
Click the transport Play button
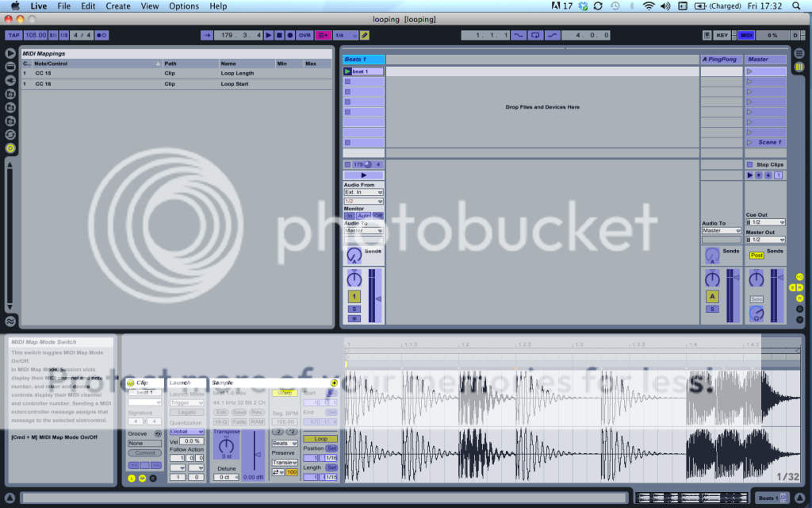point(268,35)
